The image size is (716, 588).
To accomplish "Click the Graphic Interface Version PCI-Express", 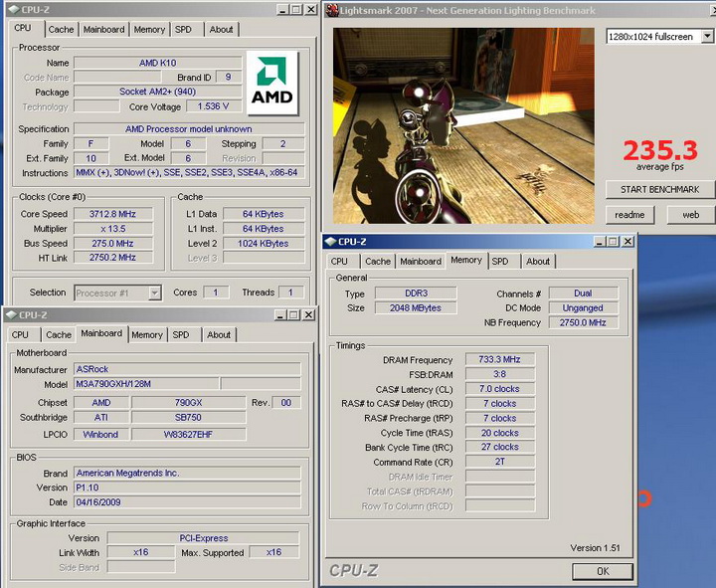I will (x=203, y=537).
